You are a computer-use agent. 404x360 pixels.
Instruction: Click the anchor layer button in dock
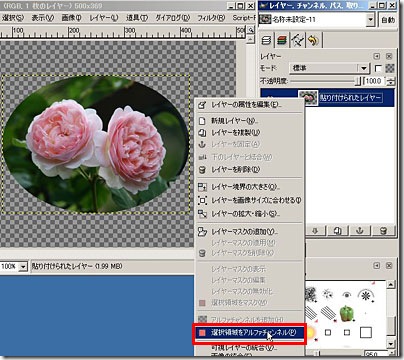[360, 230]
